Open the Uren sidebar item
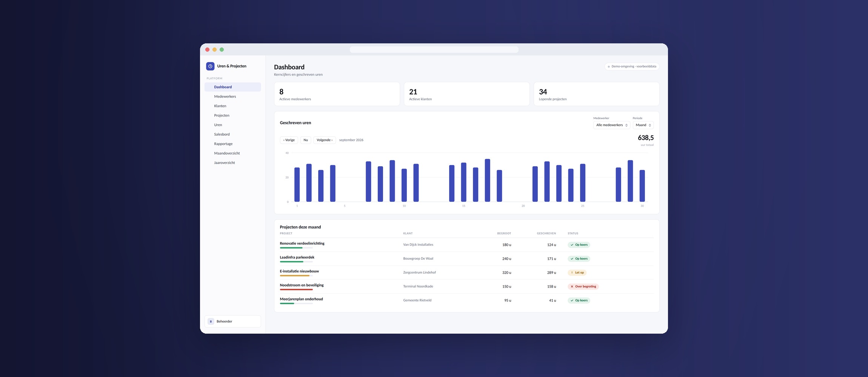Viewport: 868px width, 377px height. 232,125
